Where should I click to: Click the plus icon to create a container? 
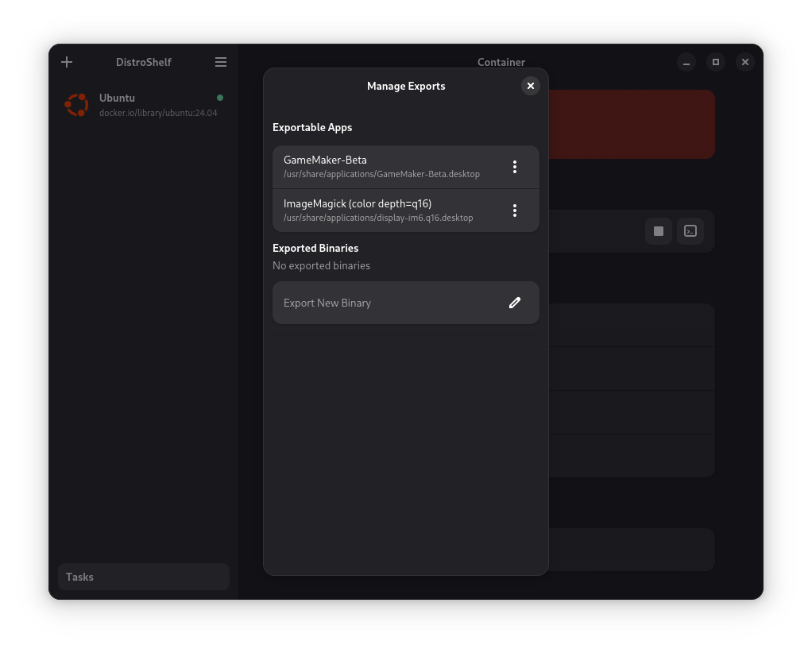pos(67,62)
